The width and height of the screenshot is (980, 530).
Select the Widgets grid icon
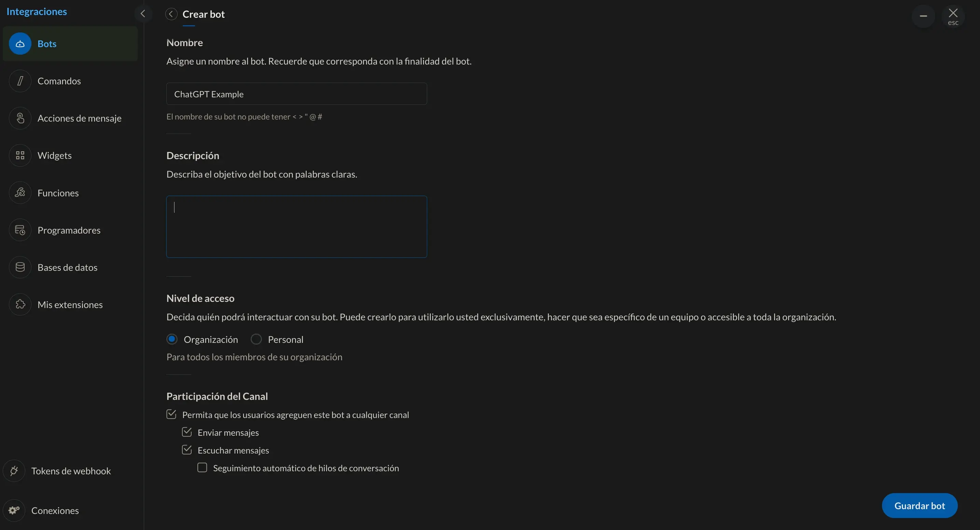pyautogui.click(x=20, y=156)
